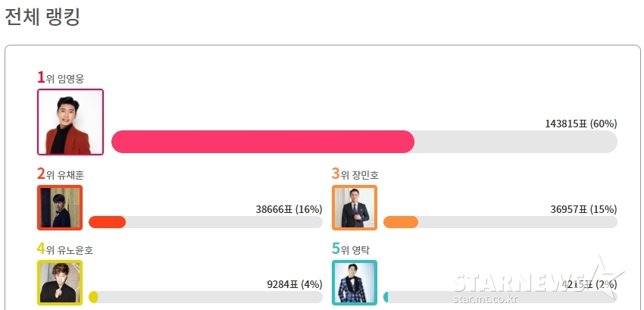Click the 38666표 (16%) vote count

tap(289, 209)
